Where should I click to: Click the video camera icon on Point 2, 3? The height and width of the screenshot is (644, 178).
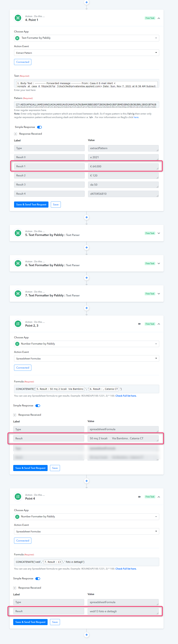(x=139, y=324)
